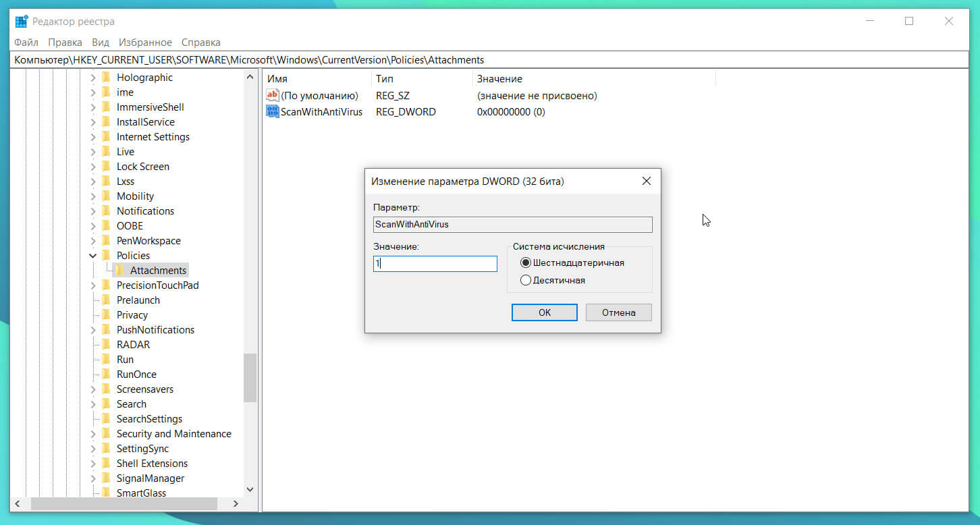Select the ime tree item
The width and height of the screenshot is (980, 525).
125,92
